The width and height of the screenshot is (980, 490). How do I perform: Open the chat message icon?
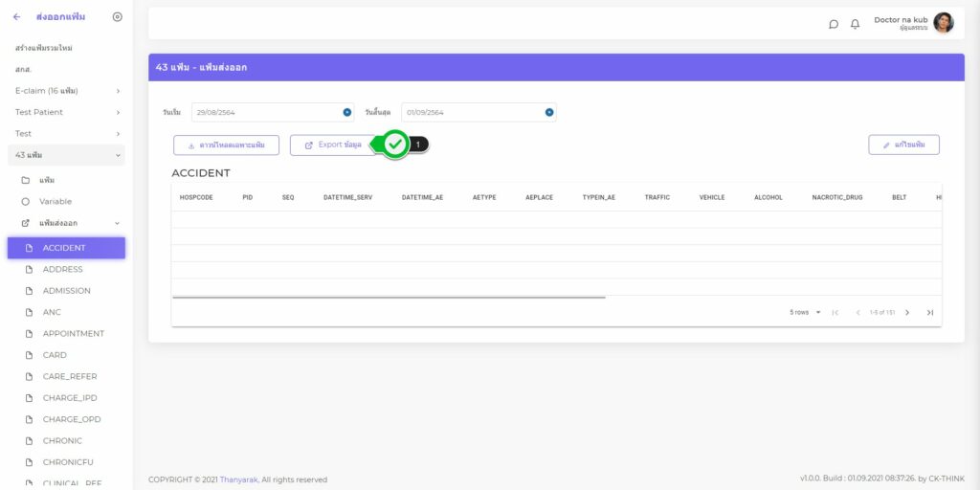[834, 24]
